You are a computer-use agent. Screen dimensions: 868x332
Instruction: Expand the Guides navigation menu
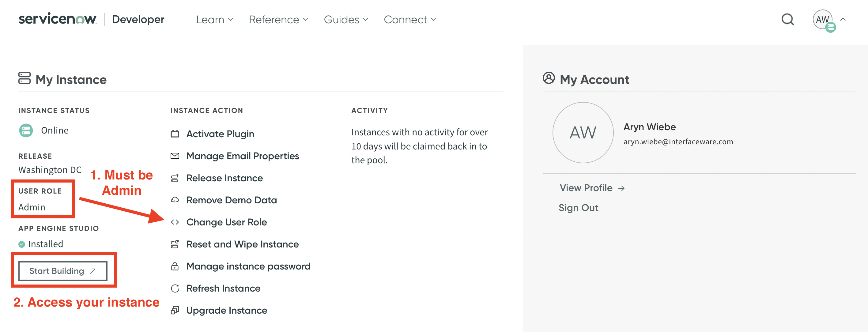coord(346,20)
